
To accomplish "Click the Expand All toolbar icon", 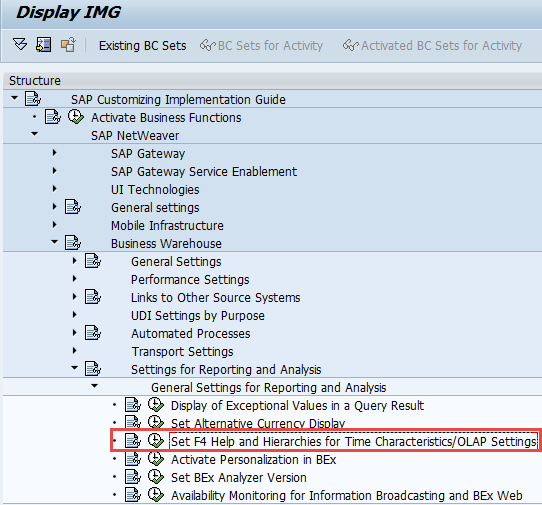I will click(x=20, y=45).
